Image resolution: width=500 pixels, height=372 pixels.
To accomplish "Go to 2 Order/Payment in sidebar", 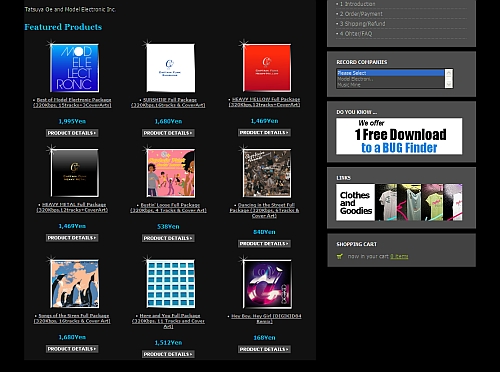I will point(361,14).
